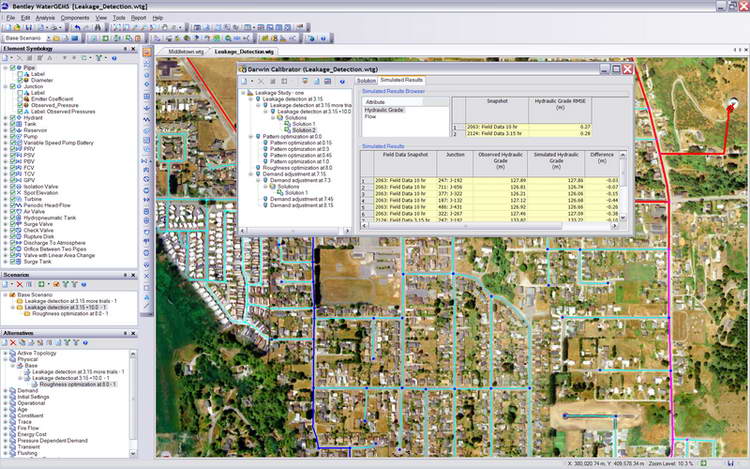Click the Alternatives panel vertical scrollbar

point(133,403)
